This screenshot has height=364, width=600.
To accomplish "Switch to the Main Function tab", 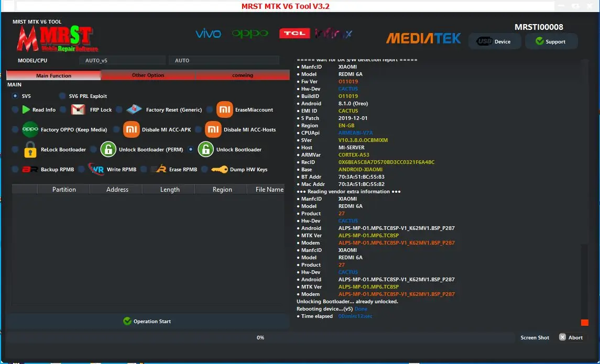I will tap(53, 75).
